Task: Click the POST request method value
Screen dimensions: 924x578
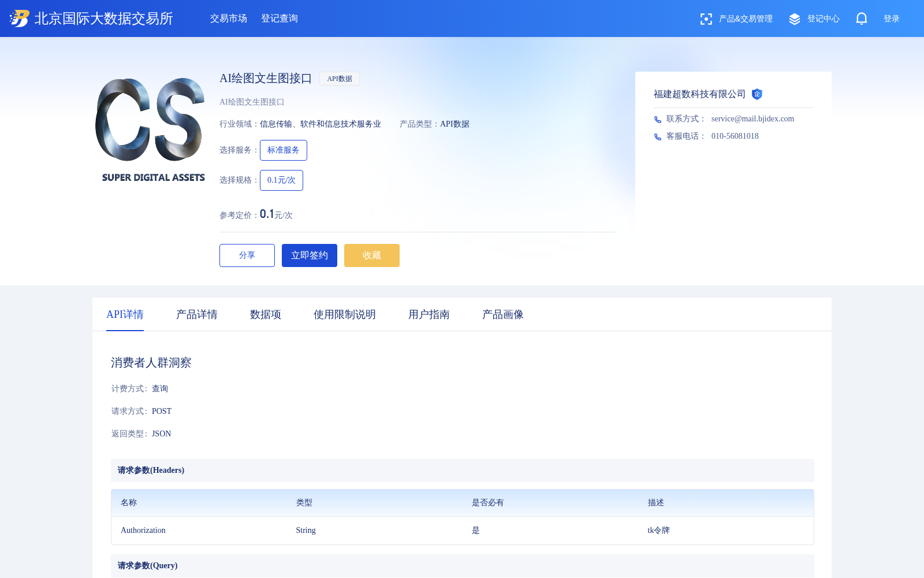Action: (162, 412)
